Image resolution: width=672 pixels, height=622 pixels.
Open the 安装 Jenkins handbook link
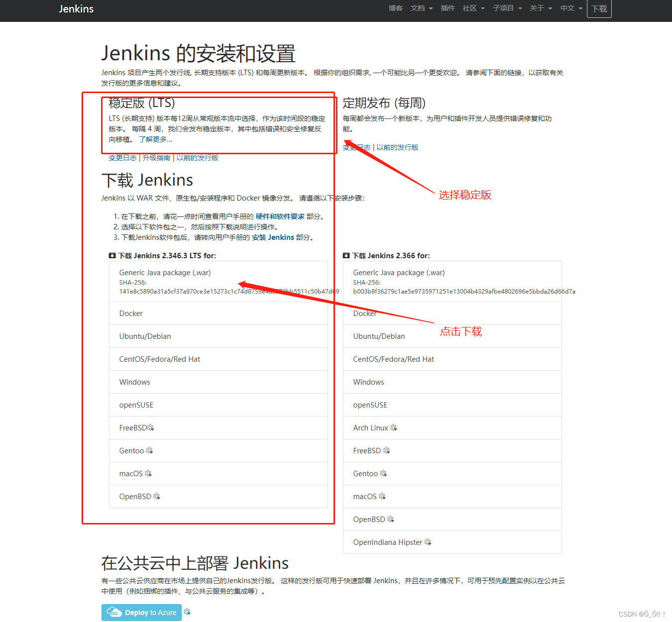tap(273, 237)
